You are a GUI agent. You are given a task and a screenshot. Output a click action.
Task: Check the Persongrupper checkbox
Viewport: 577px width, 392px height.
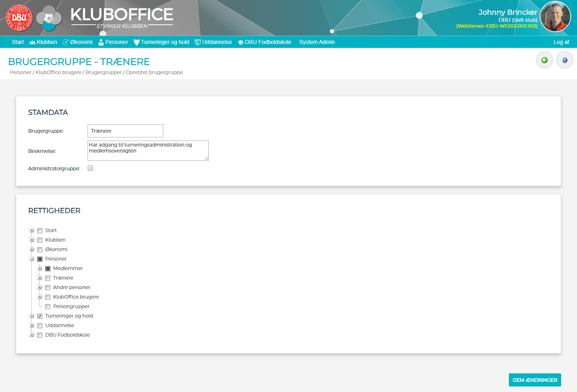tap(48, 306)
